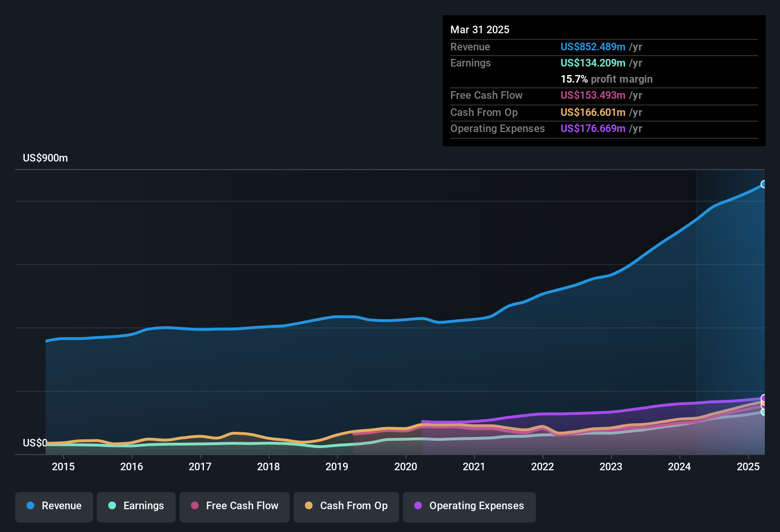Click the US$0 y-axis label
The width and height of the screenshot is (780, 532).
click(x=35, y=443)
